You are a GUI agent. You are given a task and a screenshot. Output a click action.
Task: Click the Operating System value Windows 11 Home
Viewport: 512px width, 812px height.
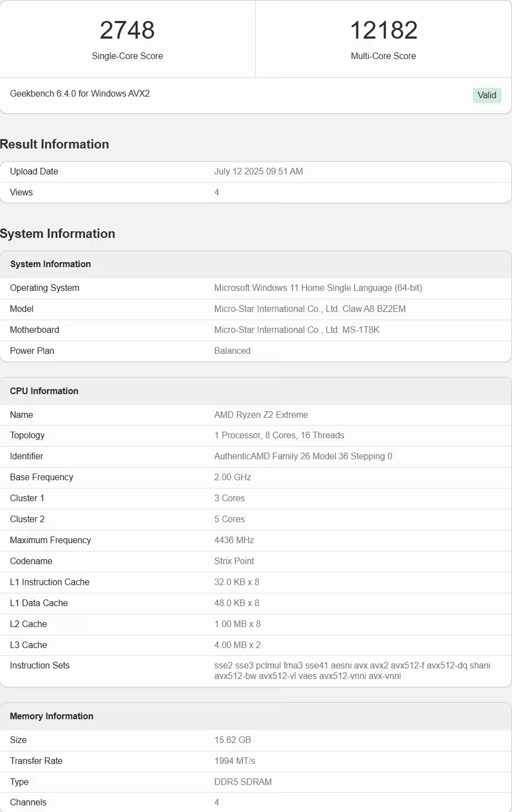pyautogui.click(x=318, y=288)
